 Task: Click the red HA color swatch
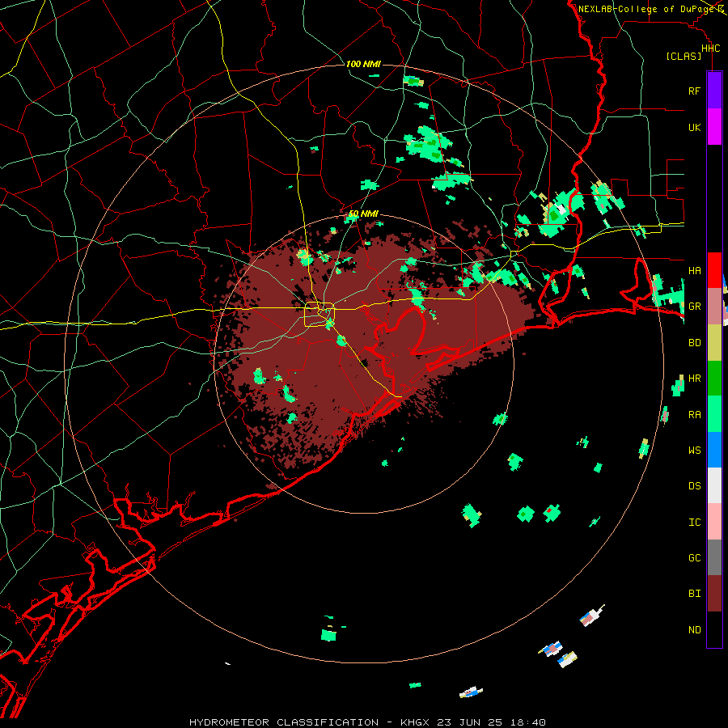click(x=714, y=270)
